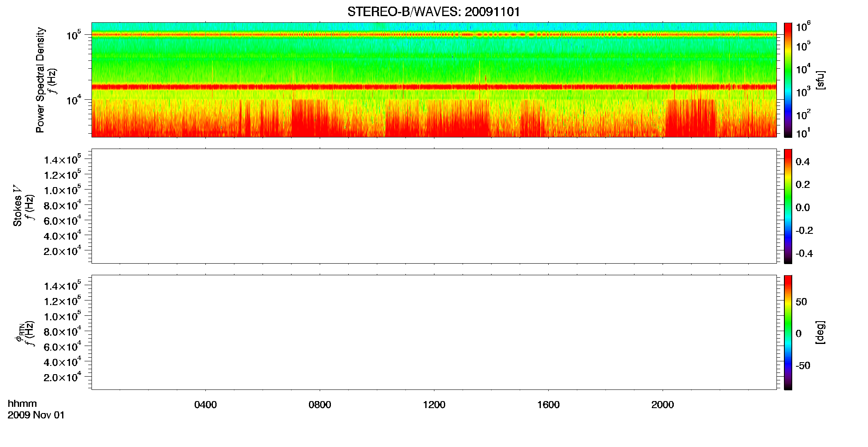Screen dimensions: 868x447
Task: Click the 0.4 tick on Stokes V color bar
Action: click(x=803, y=162)
